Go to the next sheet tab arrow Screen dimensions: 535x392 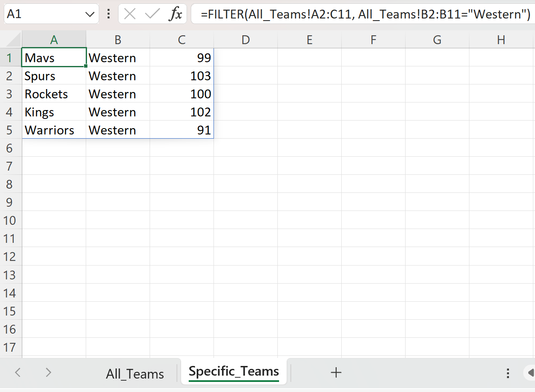point(48,372)
